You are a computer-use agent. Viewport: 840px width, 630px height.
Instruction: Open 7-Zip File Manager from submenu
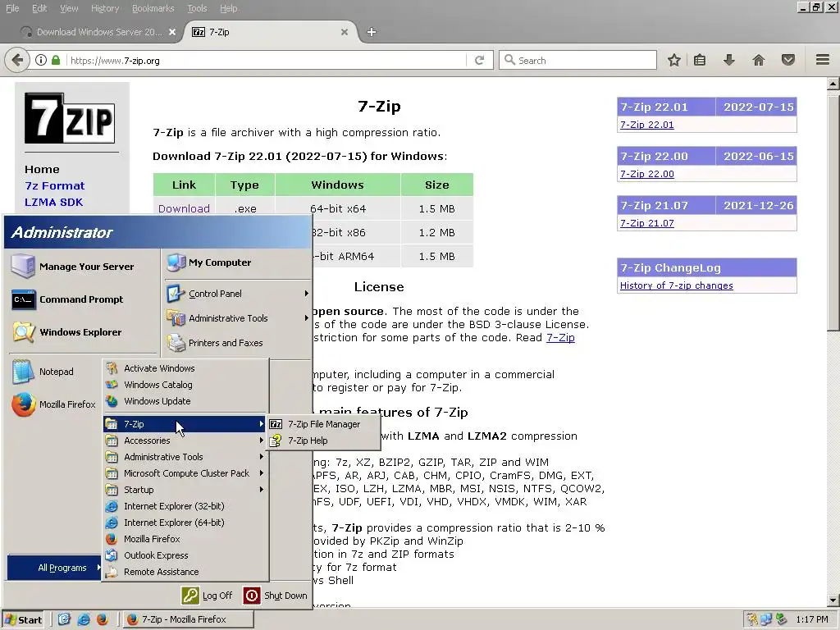tap(323, 424)
